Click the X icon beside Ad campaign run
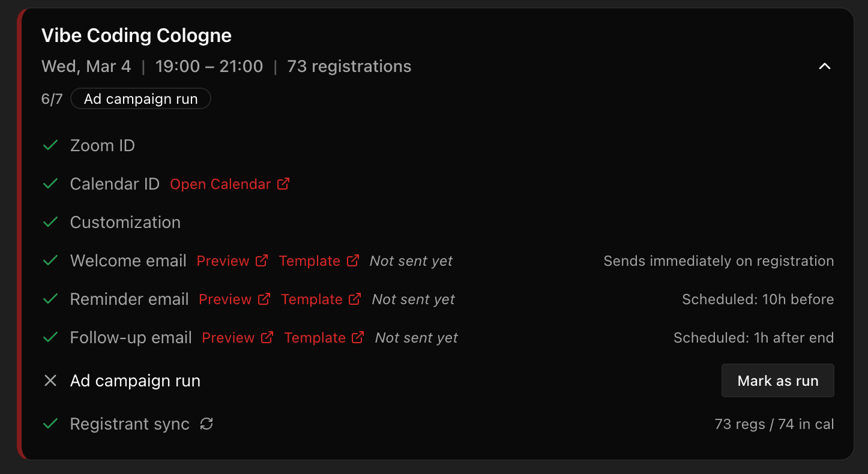This screenshot has height=474, width=868. (50, 380)
